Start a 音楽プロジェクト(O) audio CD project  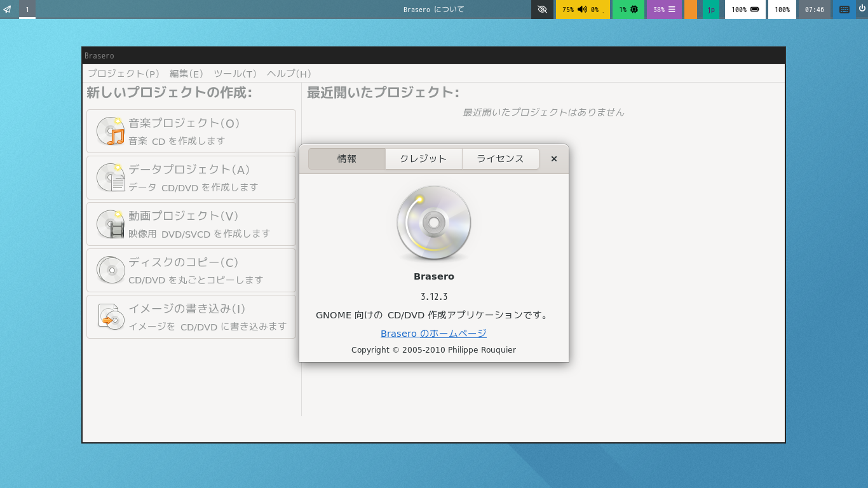[x=191, y=131]
